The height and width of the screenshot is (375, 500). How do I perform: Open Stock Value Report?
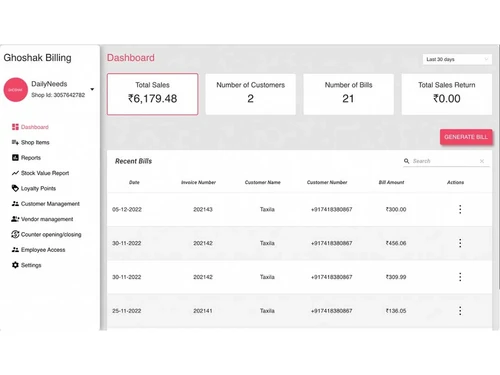[40, 173]
